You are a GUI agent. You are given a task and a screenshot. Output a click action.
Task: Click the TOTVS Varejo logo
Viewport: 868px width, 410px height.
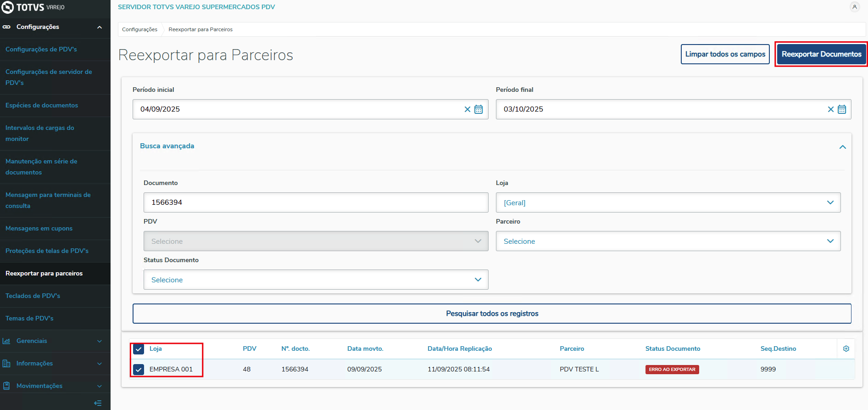point(33,7)
